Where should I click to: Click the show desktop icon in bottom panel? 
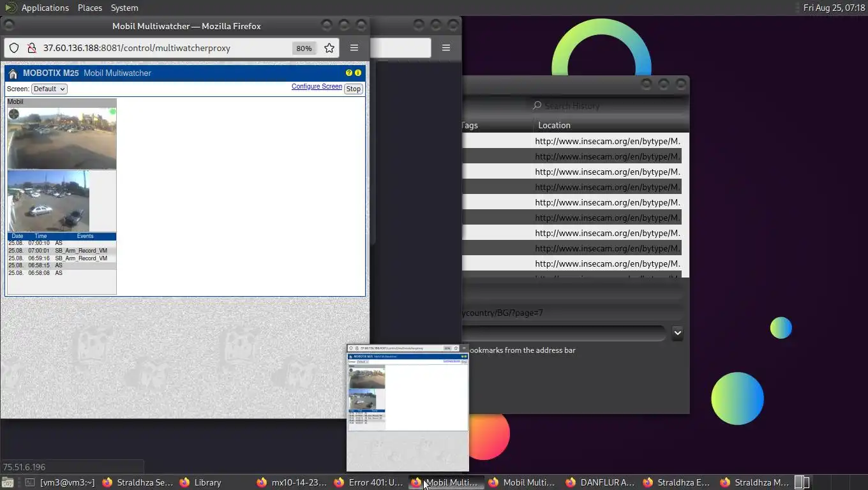tap(8, 483)
